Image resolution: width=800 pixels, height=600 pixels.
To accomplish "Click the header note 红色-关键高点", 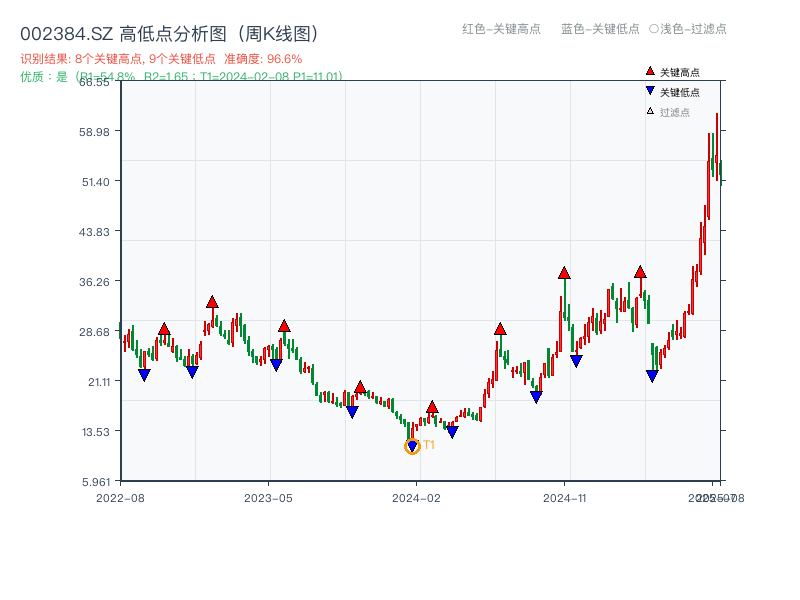I will 501,29.
